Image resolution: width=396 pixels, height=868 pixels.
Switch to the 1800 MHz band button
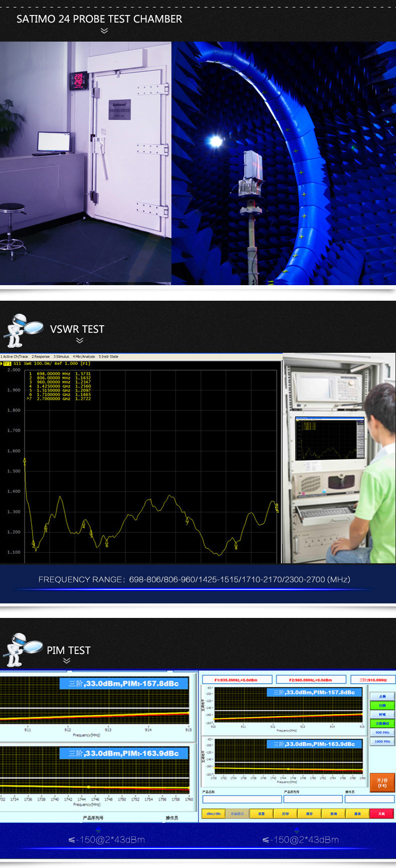pos(382,741)
